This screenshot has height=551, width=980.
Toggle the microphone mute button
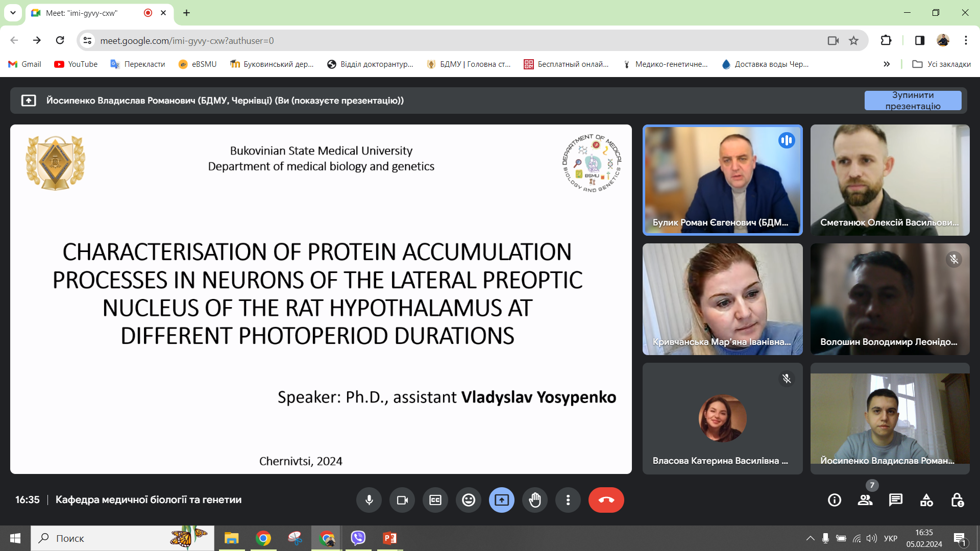tap(369, 500)
